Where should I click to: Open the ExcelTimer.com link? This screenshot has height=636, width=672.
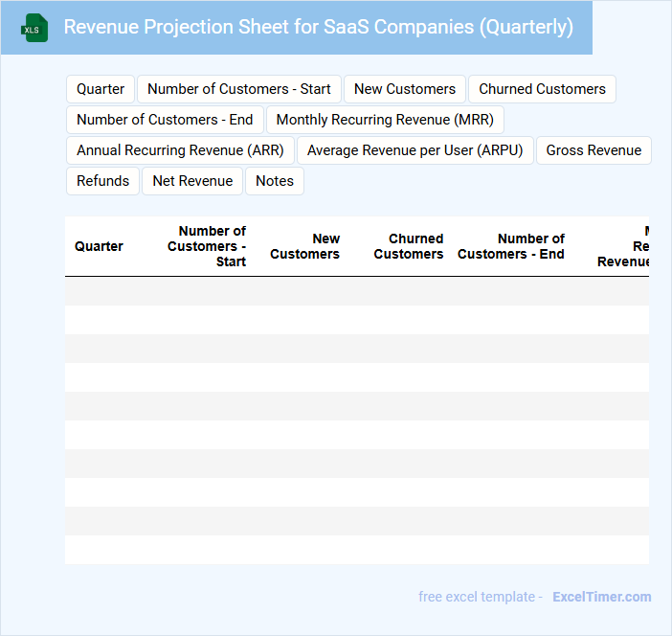[x=601, y=597]
